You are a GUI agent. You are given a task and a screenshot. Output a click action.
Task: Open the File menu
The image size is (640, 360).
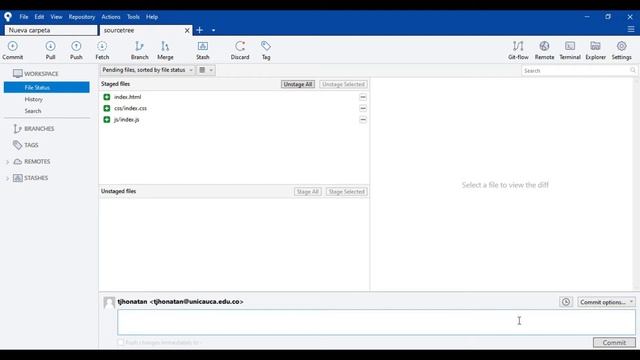pyautogui.click(x=24, y=17)
